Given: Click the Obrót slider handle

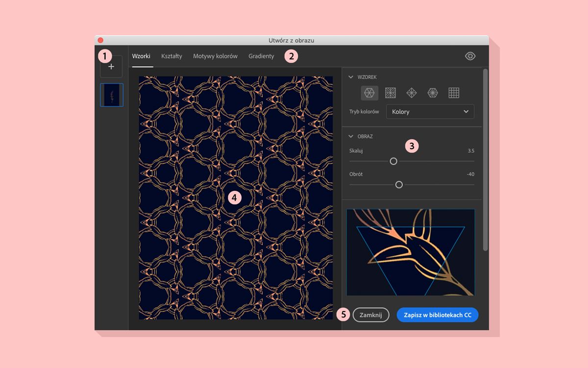Looking at the screenshot, I should click(399, 184).
